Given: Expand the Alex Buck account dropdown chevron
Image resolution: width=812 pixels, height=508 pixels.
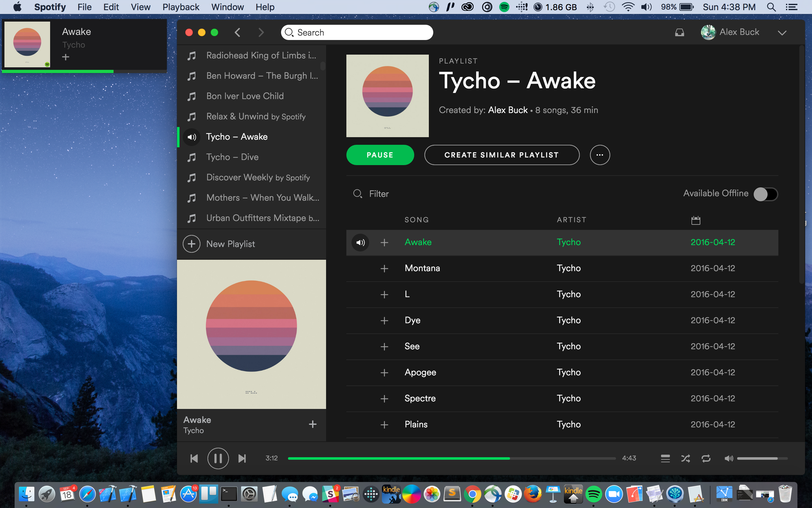Looking at the screenshot, I should point(782,33).
